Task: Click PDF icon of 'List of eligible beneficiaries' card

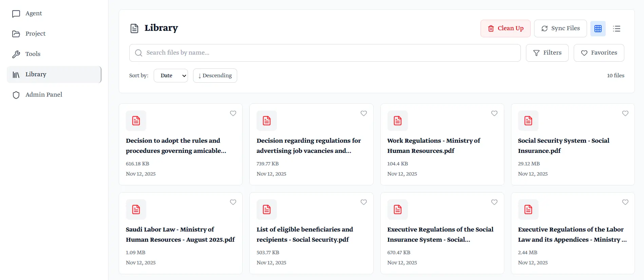Action: click(267, 209)
